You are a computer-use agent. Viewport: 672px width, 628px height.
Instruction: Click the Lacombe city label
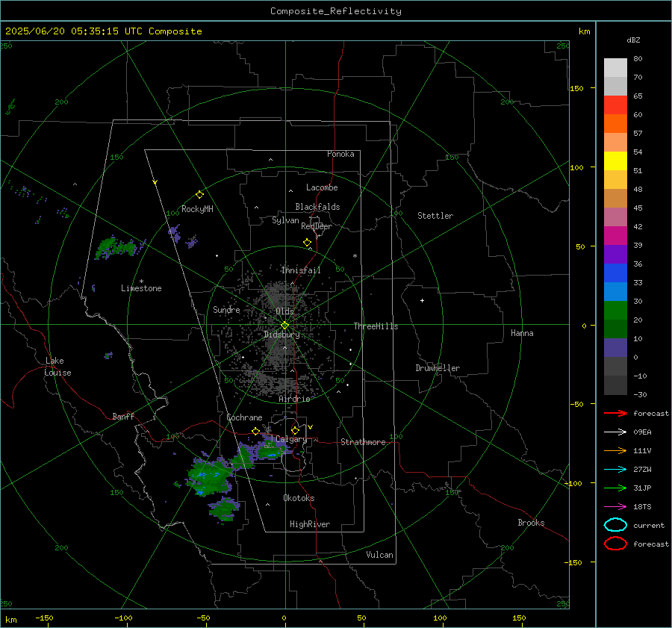[322, 187]
